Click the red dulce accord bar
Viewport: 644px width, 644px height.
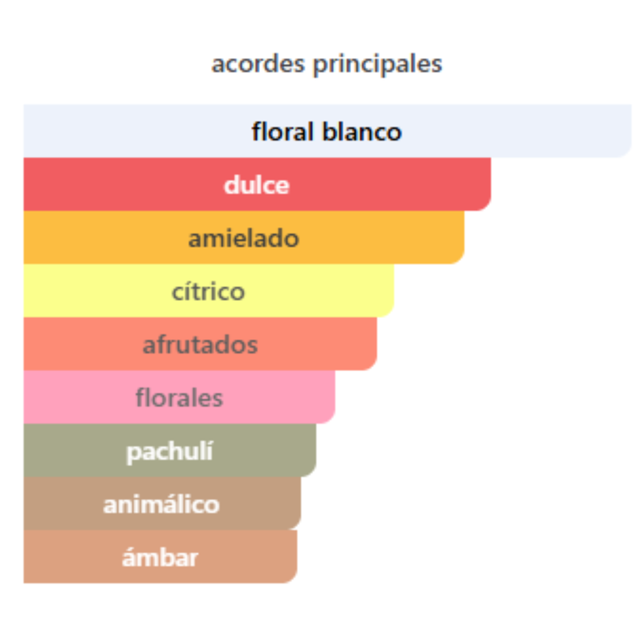(x=257, y=184)
